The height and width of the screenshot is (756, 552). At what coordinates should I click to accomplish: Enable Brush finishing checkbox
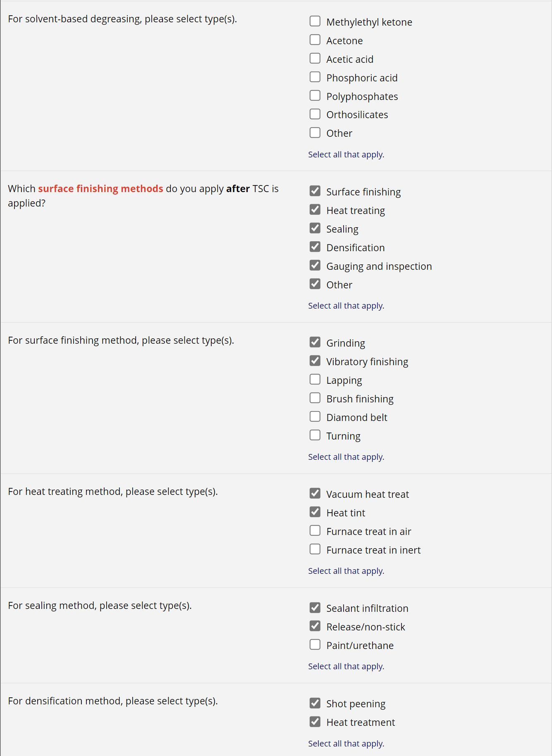(x=315, y=398)
